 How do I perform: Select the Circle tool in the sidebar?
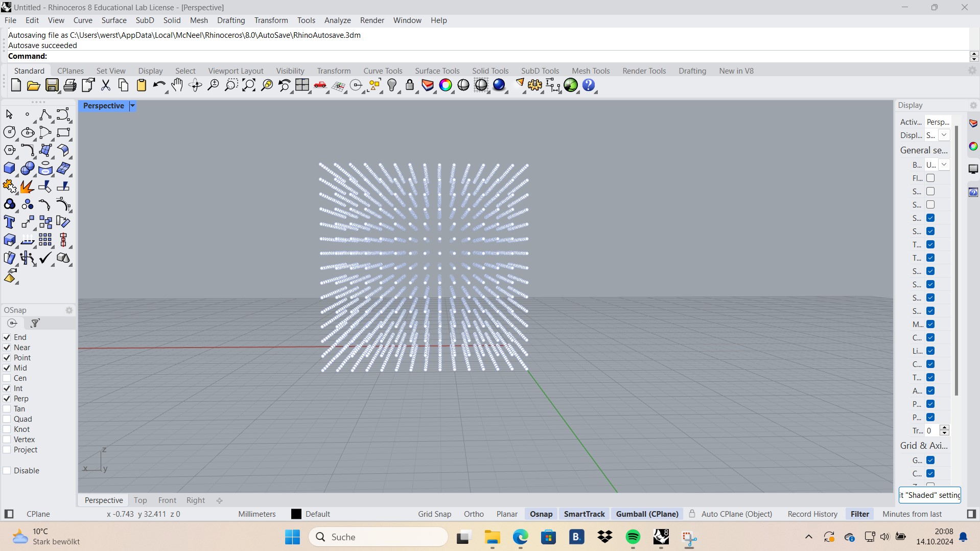[x=10, y=132]
